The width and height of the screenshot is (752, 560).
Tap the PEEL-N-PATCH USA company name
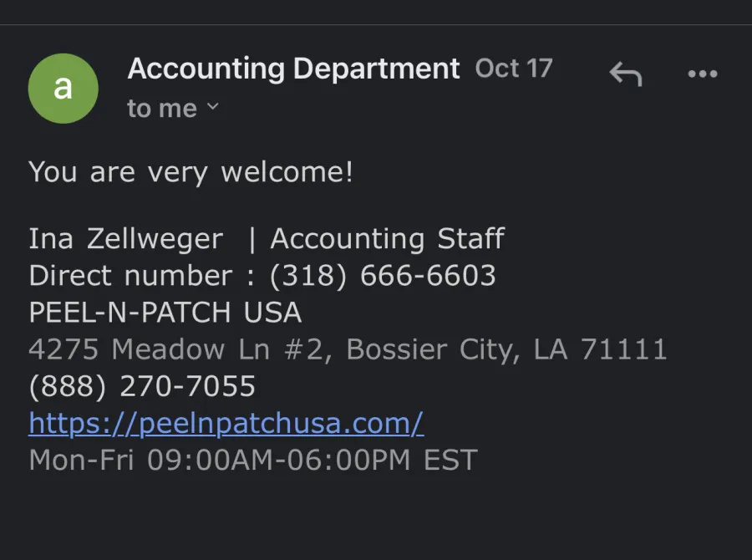[x=165, y=313]
